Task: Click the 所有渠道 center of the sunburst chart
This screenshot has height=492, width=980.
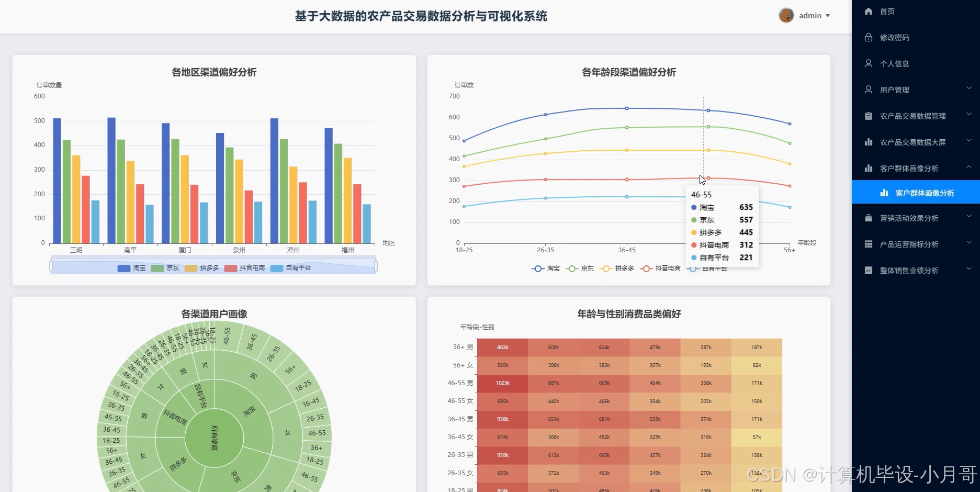Action: [x=214, y=438]
